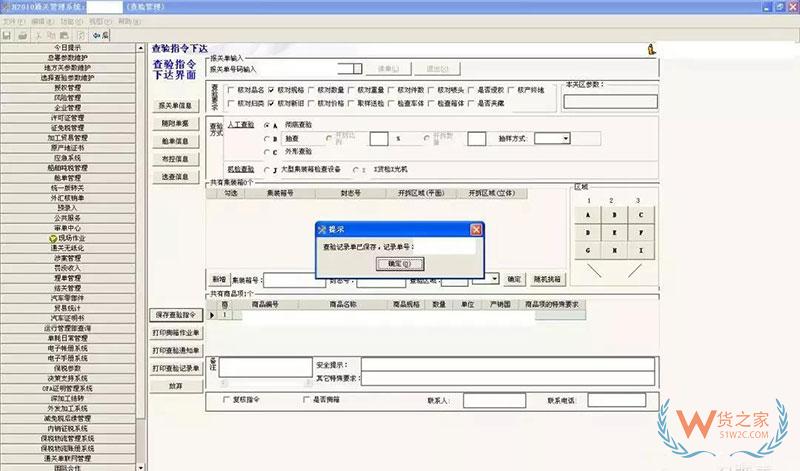Toggle the 取样送检 checkbox
This screenshot has height=471, width=800.
click(351, 103)
